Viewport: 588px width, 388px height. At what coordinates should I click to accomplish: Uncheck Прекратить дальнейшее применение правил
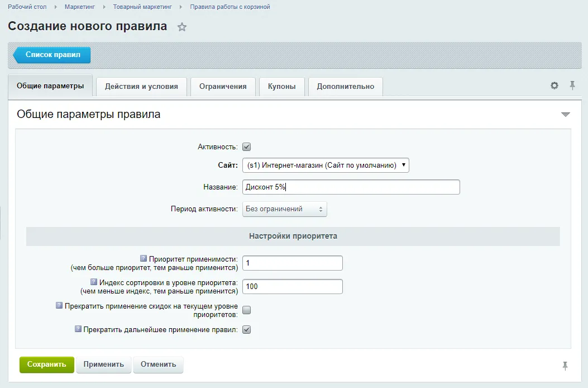pyautogui.click(x=245, y=330)
